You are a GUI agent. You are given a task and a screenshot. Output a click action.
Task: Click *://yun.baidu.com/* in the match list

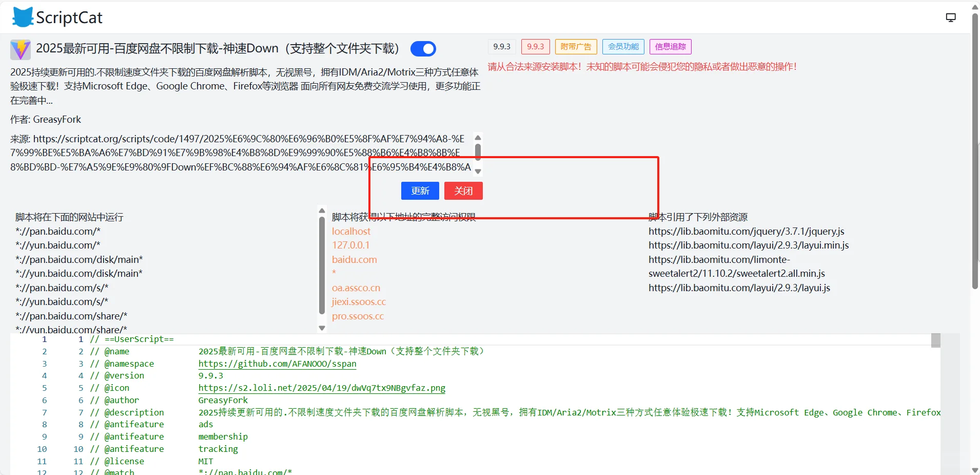58,245
